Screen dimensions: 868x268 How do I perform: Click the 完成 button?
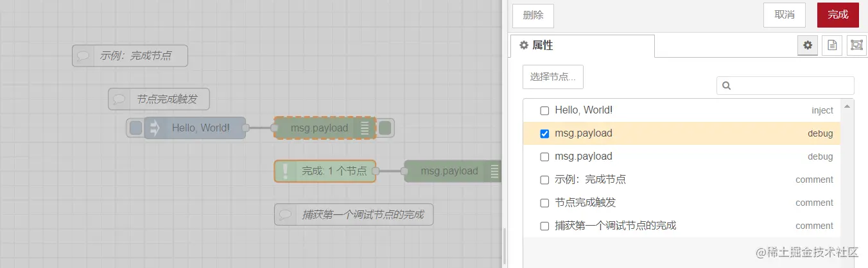[838, 15]
